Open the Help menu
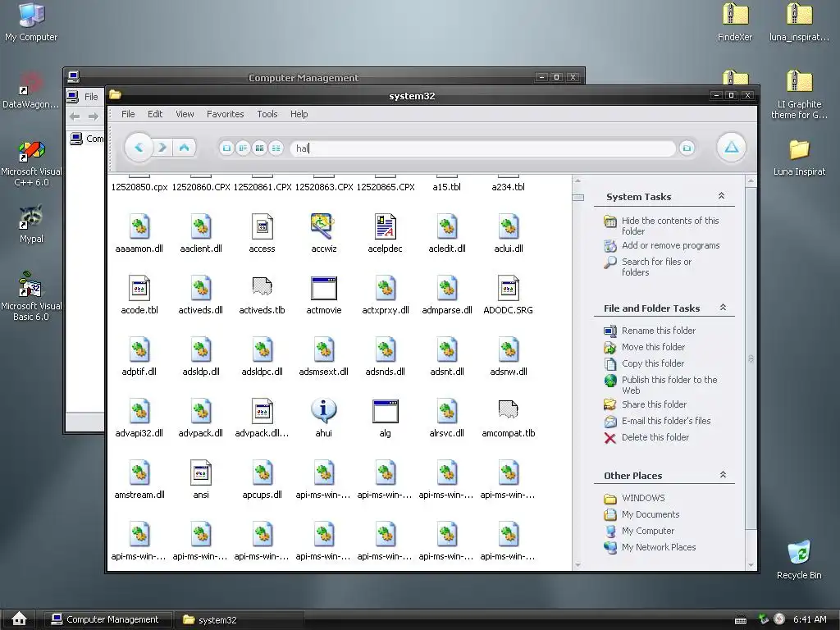 tap(299, 114)
